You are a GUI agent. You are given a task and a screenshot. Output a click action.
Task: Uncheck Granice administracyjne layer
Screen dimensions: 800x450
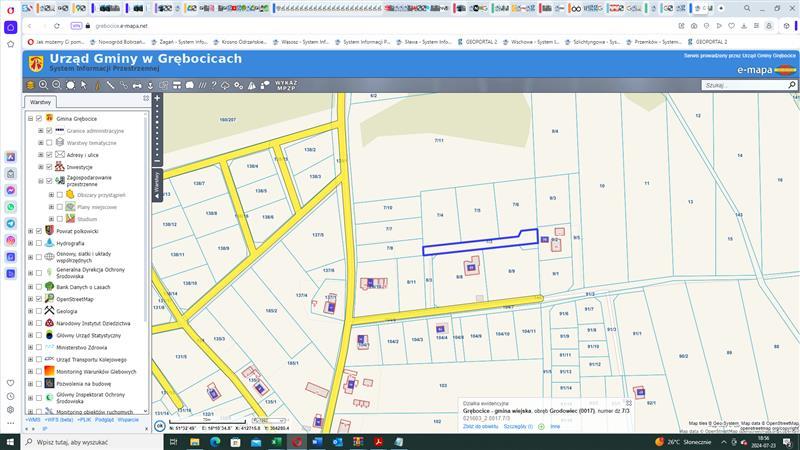(49, 131)
